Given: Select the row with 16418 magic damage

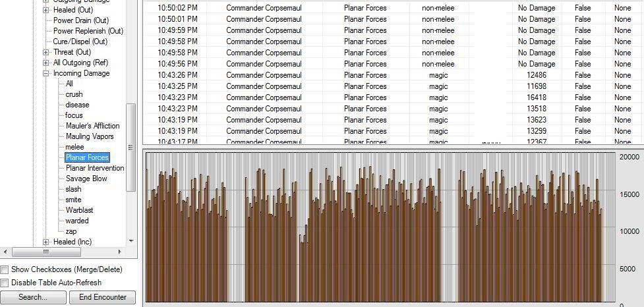Looking at the screenshot, I should pyautogui.click(x=393, y=98).
